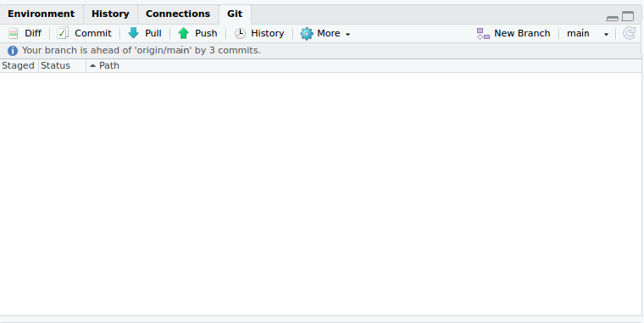Create a New Branch
The width and height of the screenshot is (644, 323).
coord(514,33)
